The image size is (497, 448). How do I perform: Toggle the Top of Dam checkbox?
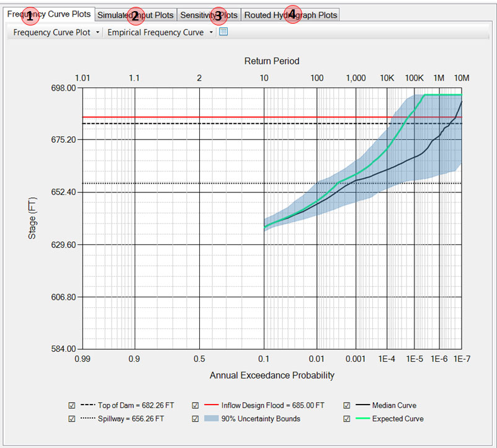[x=72, y=405]
